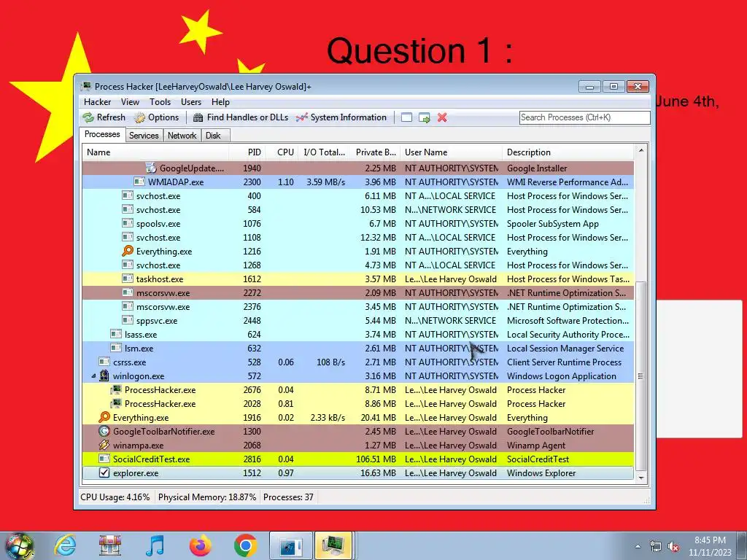The width and height of the screenshot is (747, 560).
Task: Click the ProcessHacker.exe icon with PID 2676
Action: [x=116, y=389]
